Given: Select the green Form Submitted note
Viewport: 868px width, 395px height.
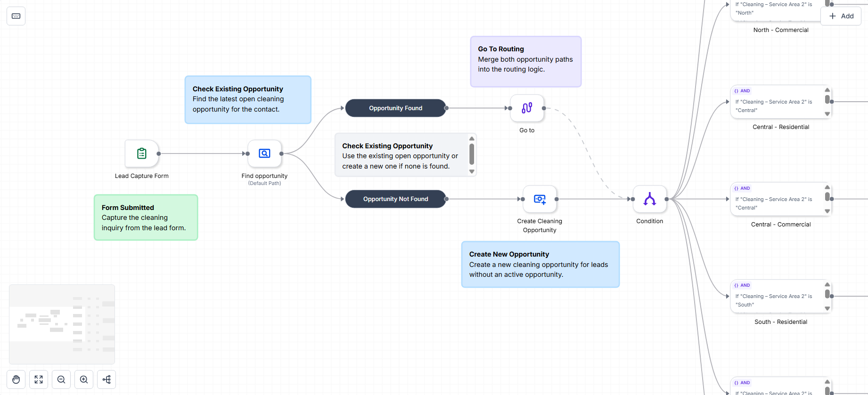Looking at the screenshot, I should (x=146, y=218).
